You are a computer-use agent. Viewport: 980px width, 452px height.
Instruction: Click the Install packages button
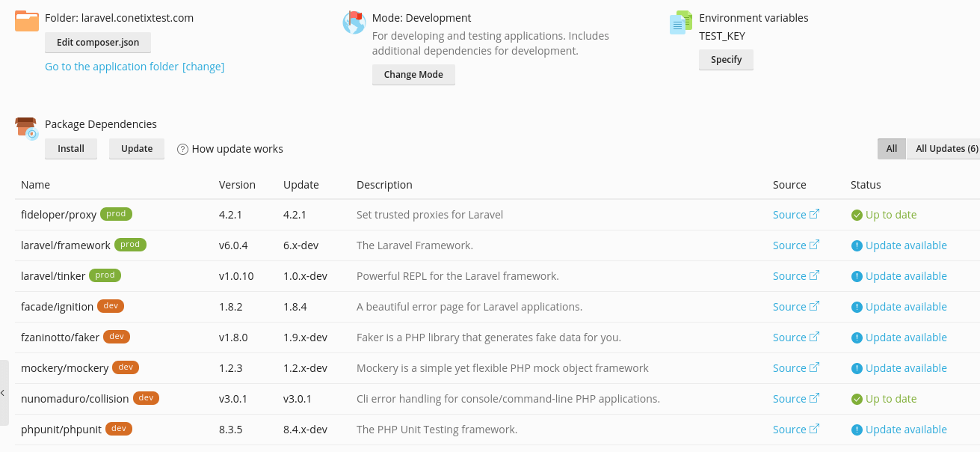[x=71, y=149]
